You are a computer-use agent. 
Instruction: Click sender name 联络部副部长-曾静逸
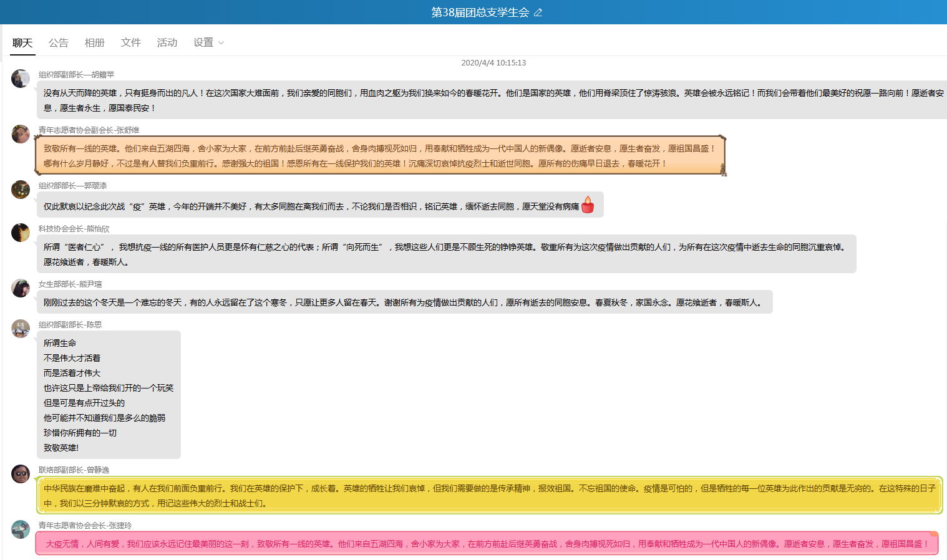pos(74,470)
